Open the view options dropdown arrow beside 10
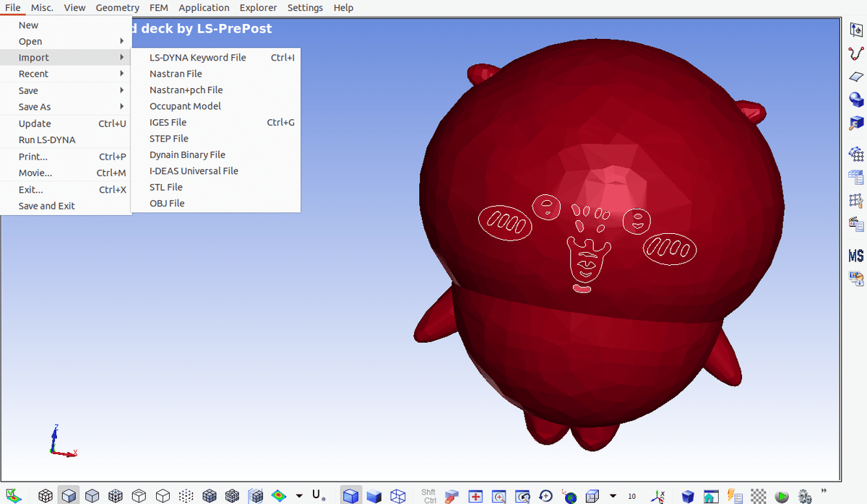Screen dimensions: 867x504 [x=613, y=496]
